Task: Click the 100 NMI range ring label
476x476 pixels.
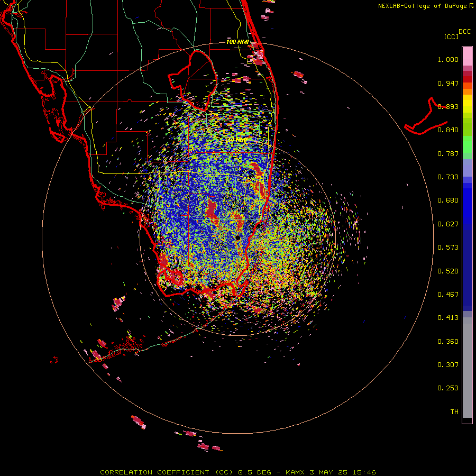Action: point(237,42)
